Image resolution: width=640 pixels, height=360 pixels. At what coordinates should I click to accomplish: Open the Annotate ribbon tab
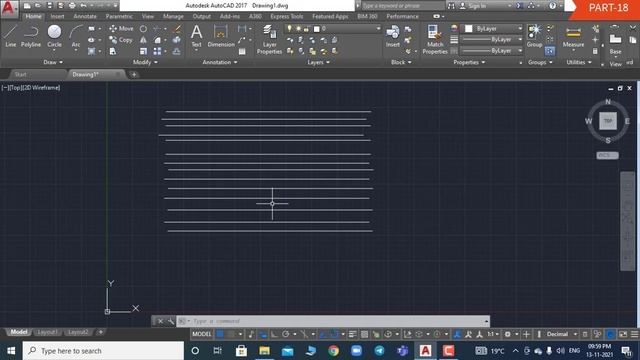click(x=85, y=16)
